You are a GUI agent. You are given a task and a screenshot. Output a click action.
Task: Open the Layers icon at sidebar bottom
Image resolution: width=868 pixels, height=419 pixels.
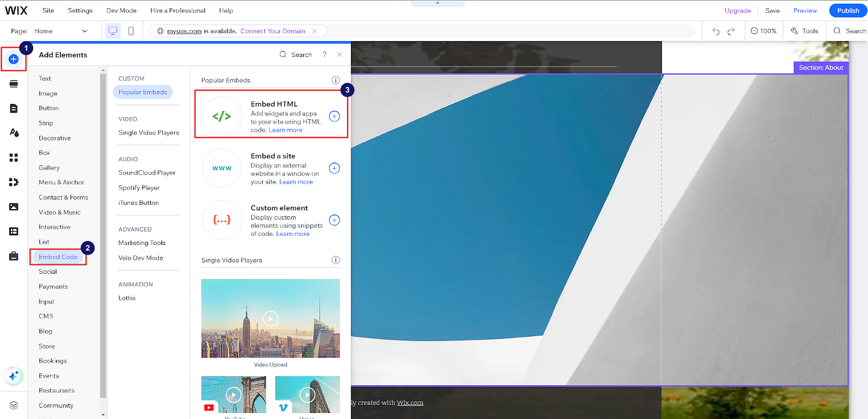point(14,405)
